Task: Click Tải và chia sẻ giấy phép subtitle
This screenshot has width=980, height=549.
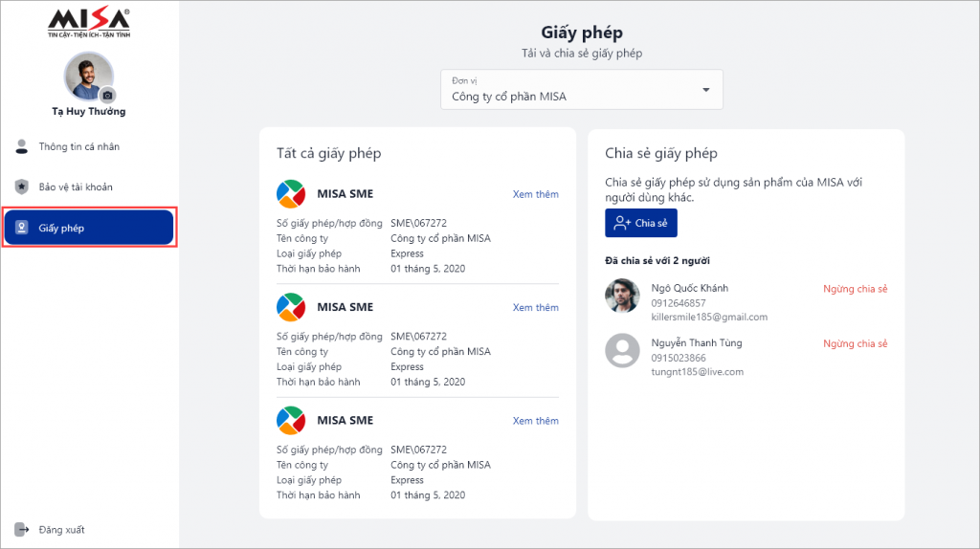Action: pos(582,54)
